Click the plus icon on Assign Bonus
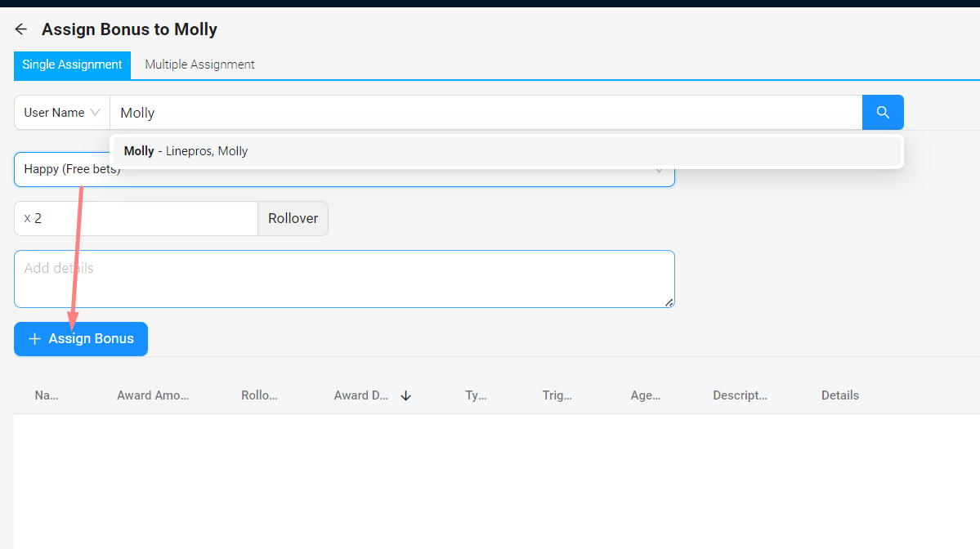 tap(34, 338)
